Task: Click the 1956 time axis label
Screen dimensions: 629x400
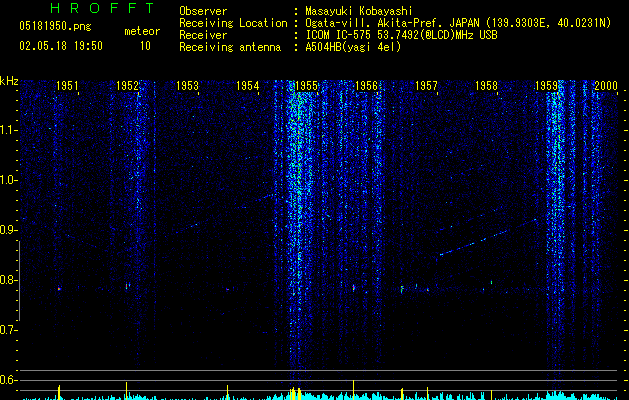Action: point(366,85)
